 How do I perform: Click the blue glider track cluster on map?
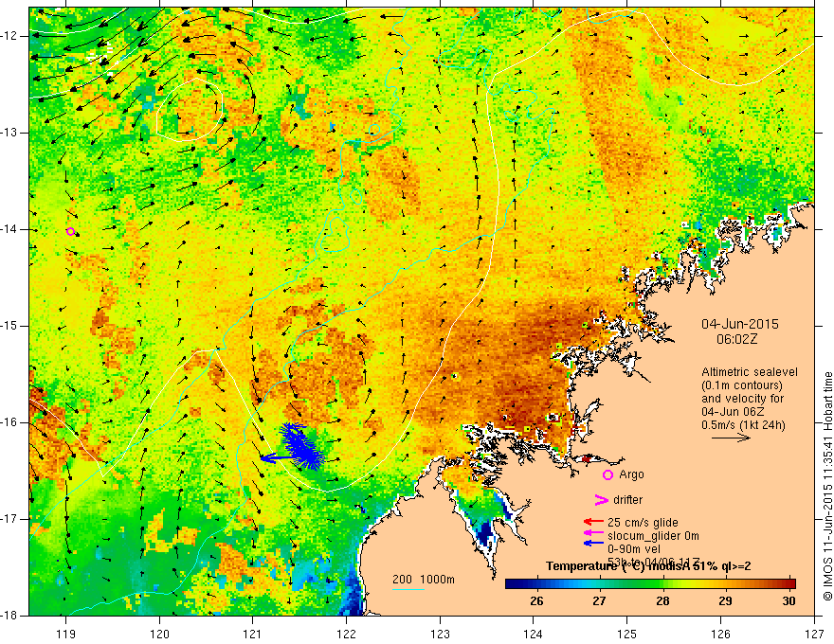point(301,446)
